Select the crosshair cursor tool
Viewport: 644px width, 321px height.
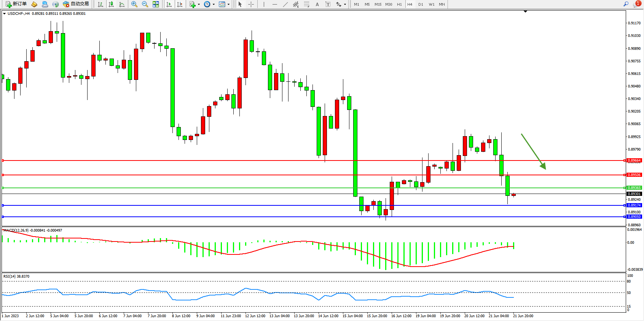[251, 4]
